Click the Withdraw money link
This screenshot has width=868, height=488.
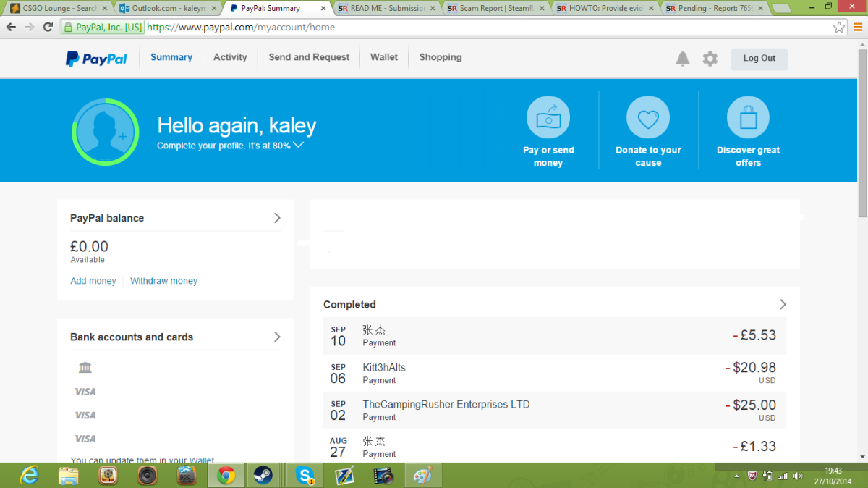pos(163,281)
